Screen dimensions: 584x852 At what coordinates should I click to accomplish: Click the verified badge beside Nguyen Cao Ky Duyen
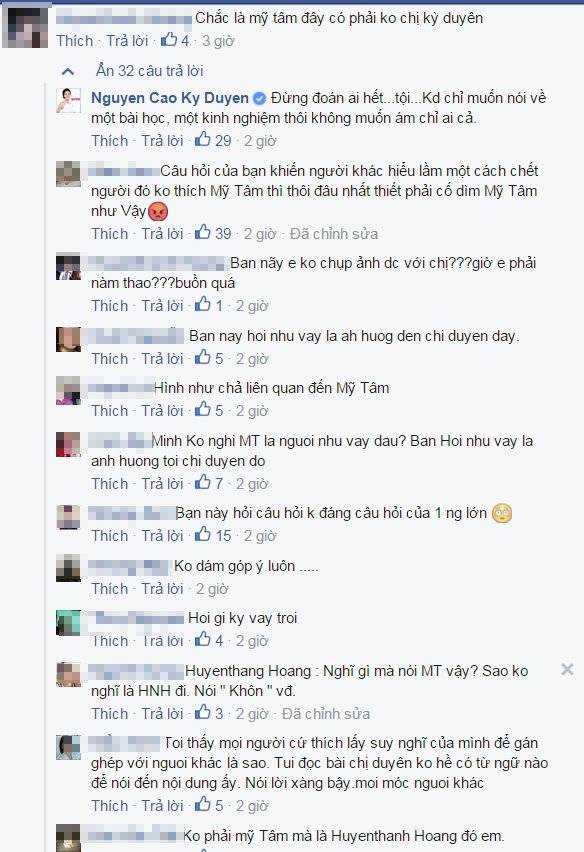[x=260, y=98]
